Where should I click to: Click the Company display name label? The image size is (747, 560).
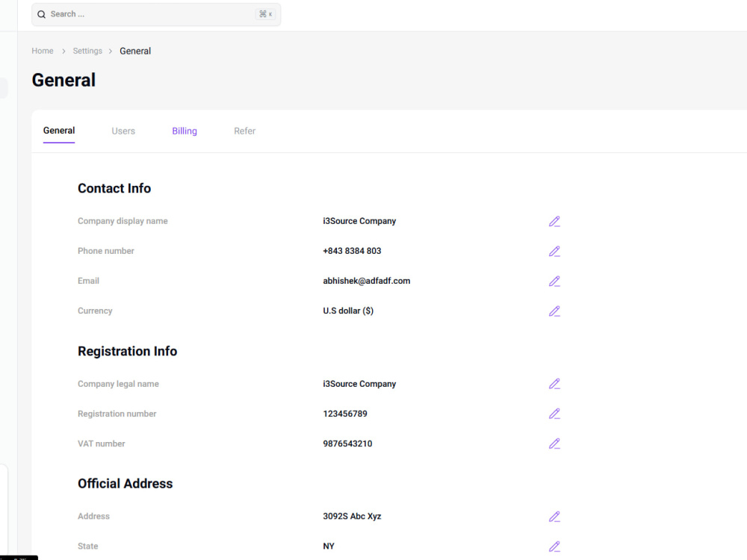tap(123, 221)
